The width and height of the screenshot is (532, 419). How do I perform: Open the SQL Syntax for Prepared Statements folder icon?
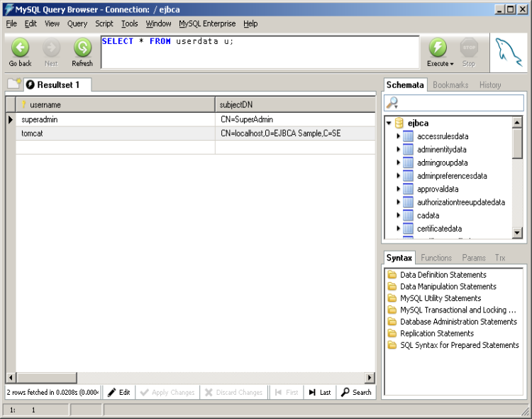392,345
